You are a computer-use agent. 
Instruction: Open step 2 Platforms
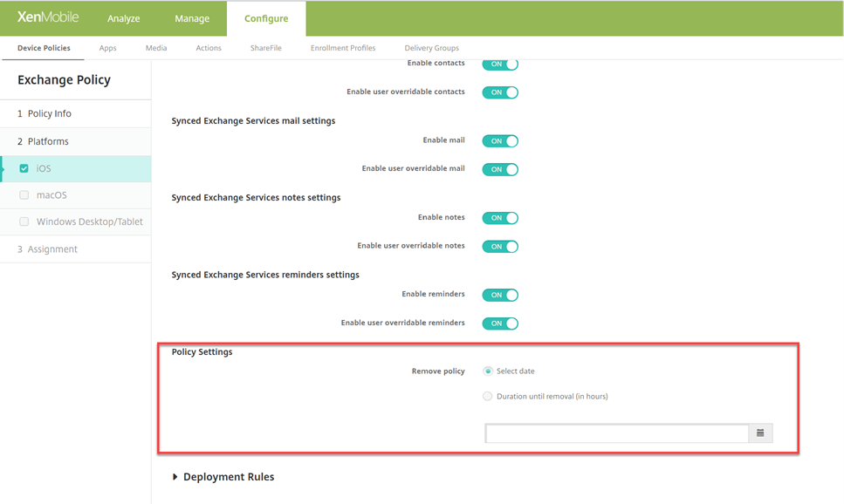pyautogui.click(x=76, y=141)
